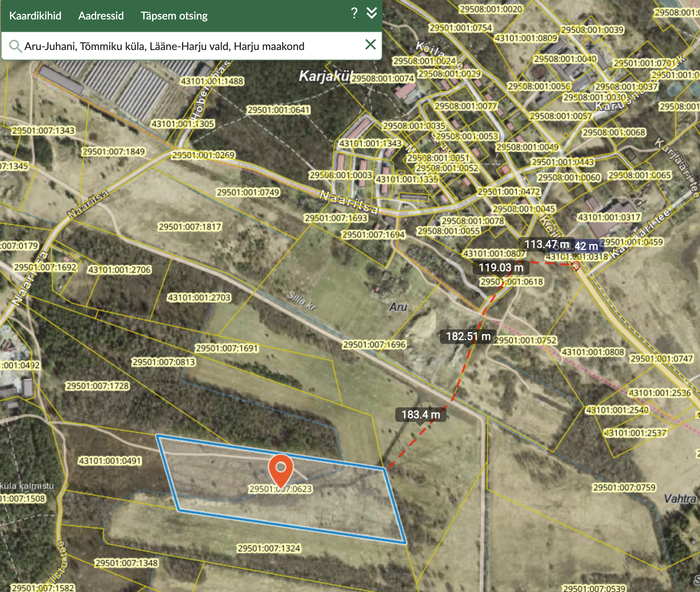The height and width of the screenshot is (592, 700).
Task: Switch to the Aadressid tab
Action: [x=101, y=16]
